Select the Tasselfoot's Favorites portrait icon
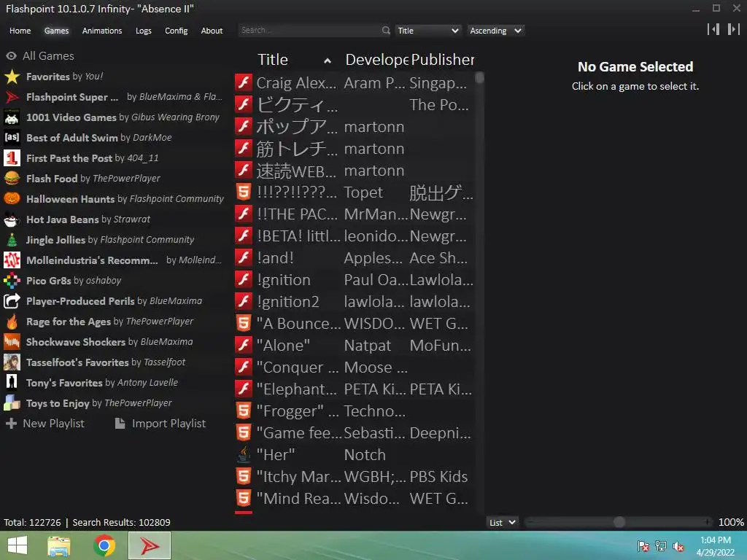 pos(12,362)
